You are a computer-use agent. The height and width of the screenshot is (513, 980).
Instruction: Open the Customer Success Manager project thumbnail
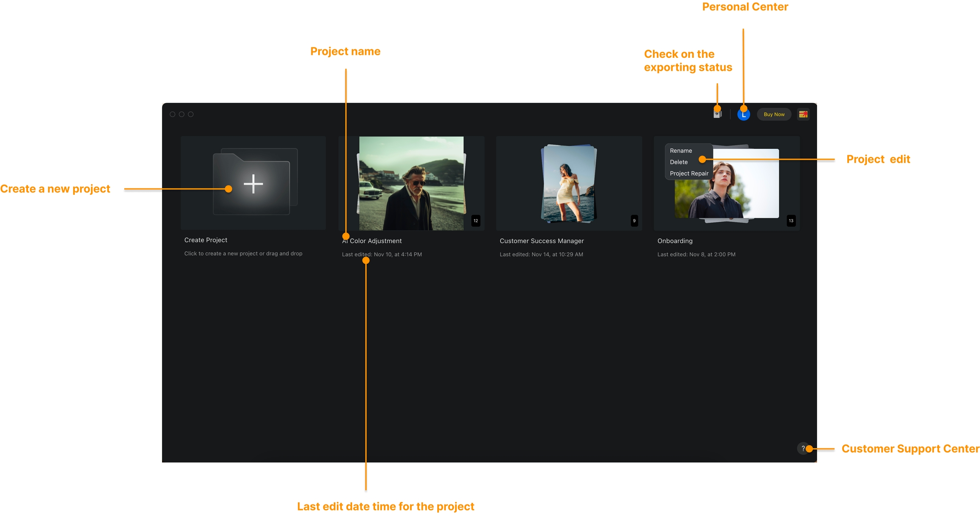click(569, 183)
